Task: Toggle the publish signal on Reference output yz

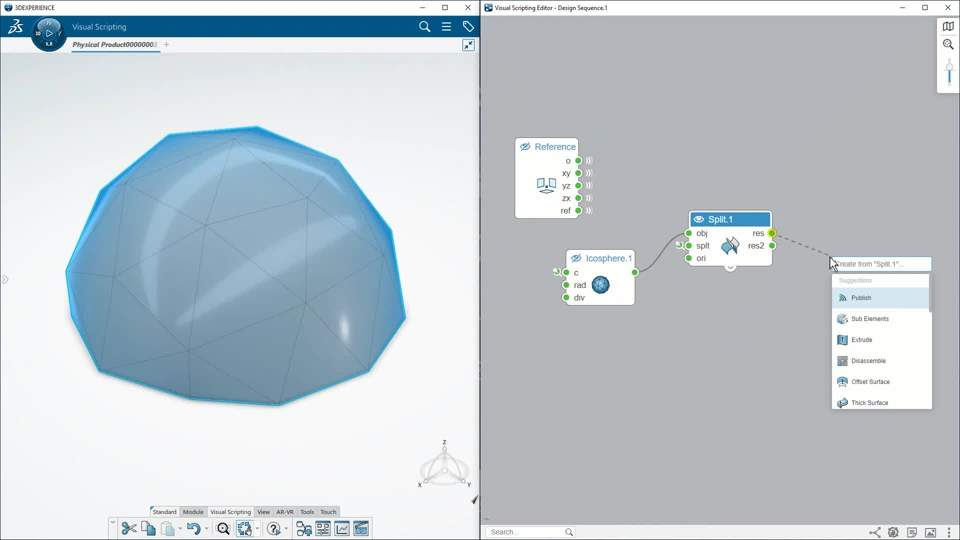Action: (x=589, y=186)
